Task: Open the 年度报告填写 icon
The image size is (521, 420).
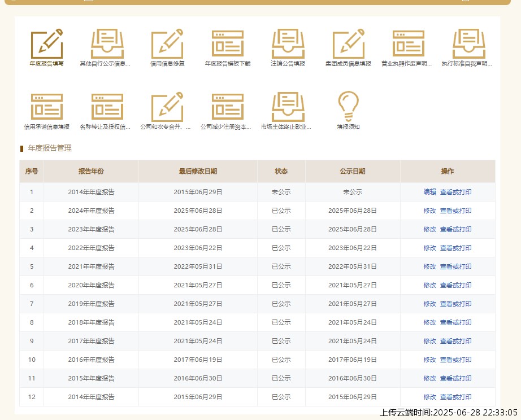Action: click(x=47, y=43)
